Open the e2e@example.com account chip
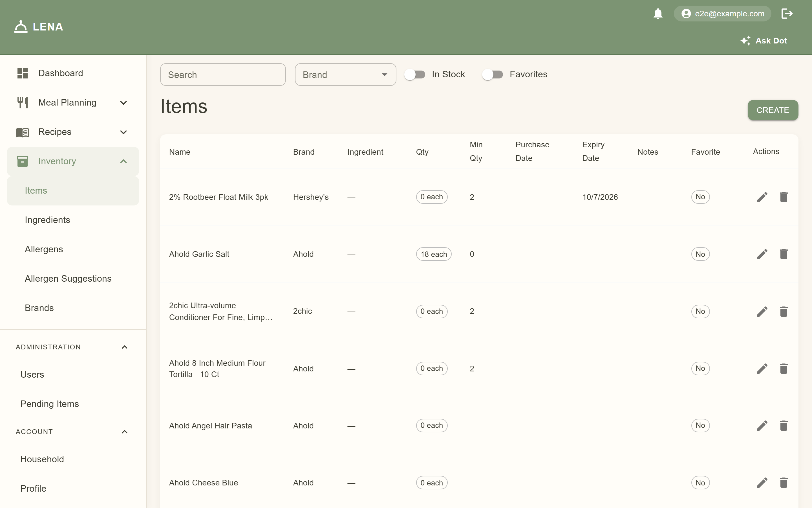The height and width of the screenshot is (508, 812). click(722, 14)
